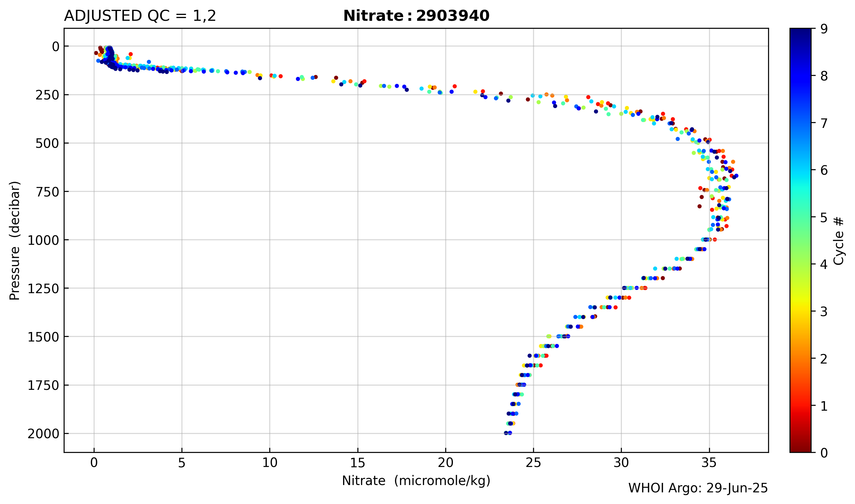
Task: Click colorbar tick label 9
Action: [x=824, y=29]
